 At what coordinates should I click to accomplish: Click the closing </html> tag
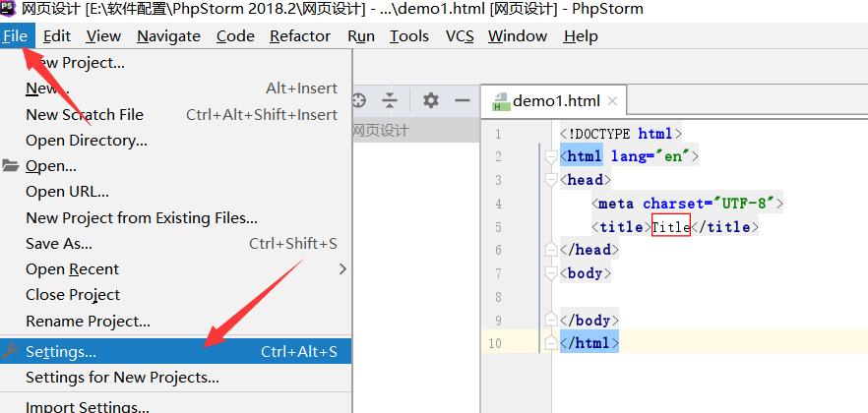point(589,343)
